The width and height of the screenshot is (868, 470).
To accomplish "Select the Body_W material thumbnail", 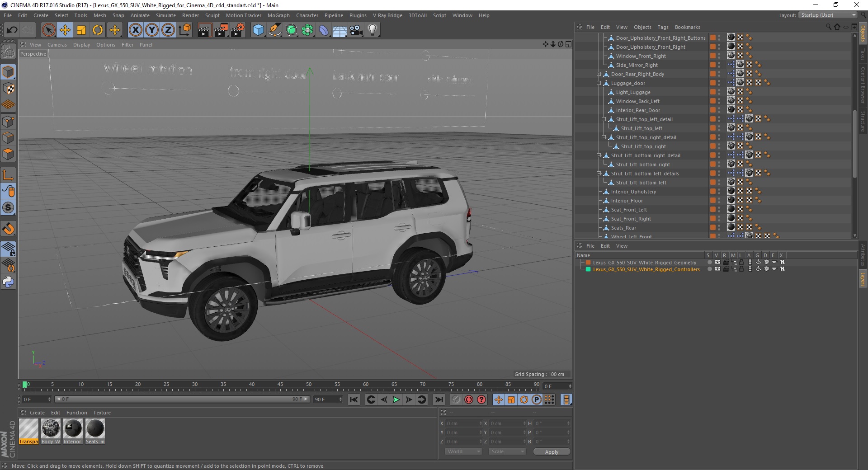I will [51, 431].
